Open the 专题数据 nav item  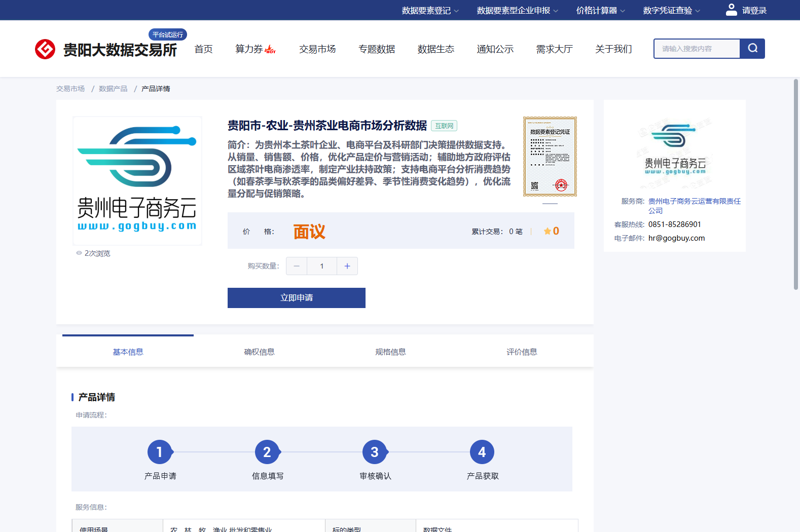coord(377,49)
